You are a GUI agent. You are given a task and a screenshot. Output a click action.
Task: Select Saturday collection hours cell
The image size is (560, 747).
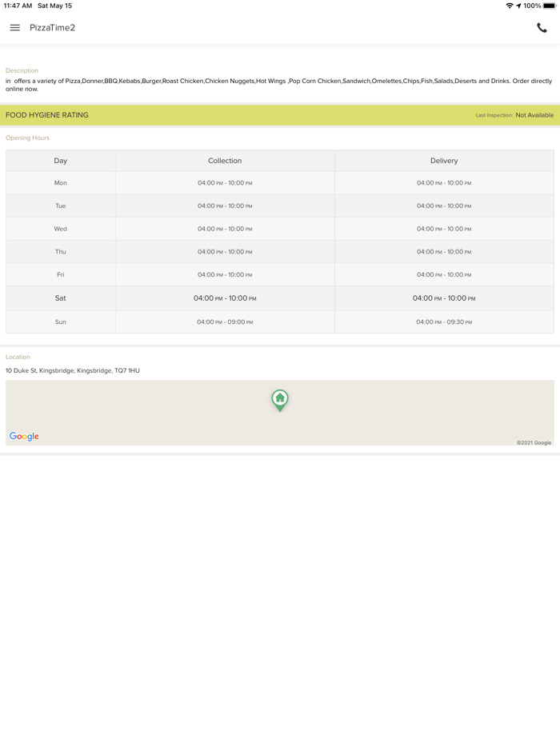tap(225, 298)
